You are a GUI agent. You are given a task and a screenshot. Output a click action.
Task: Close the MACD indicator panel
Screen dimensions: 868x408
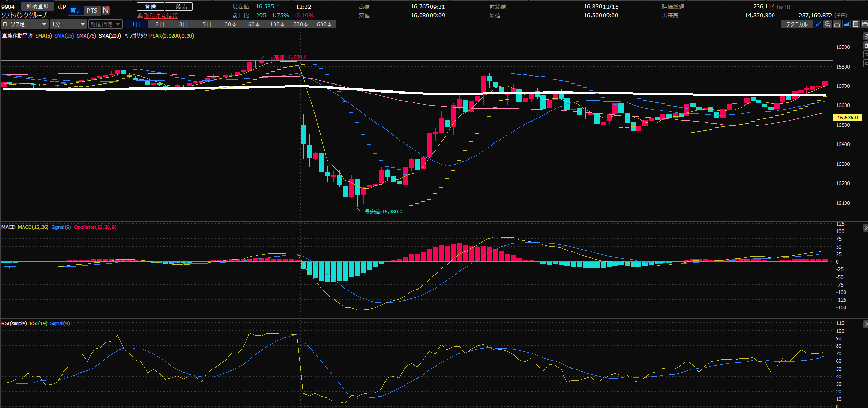pos(865,228)
